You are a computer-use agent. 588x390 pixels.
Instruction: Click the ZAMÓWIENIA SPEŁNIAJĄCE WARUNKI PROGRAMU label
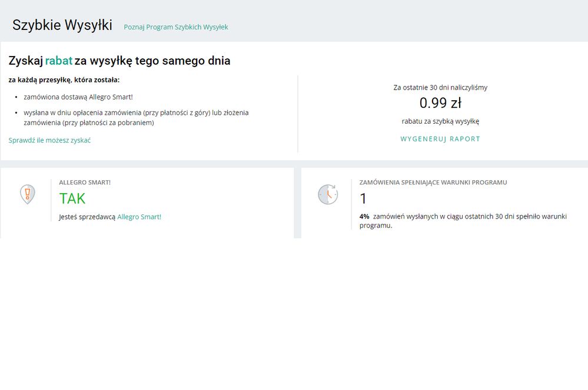(433, 183)
